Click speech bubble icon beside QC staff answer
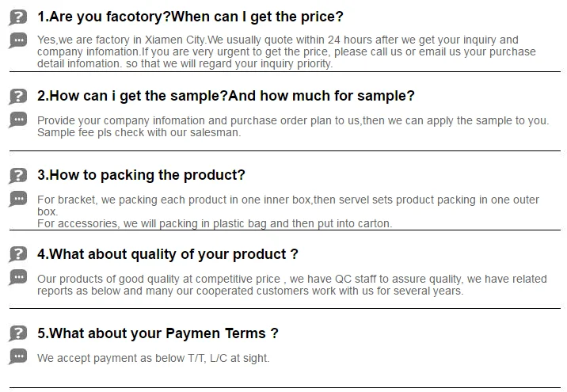This screenshot has height=392, width=567. click(17, 278)
